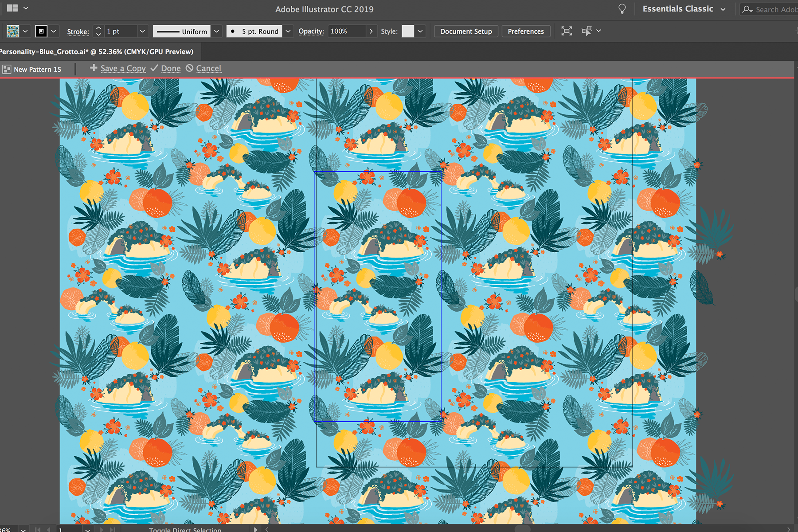
Task: Select the Personality-Blue_Grotto.ai document tab
Action: 97,52
